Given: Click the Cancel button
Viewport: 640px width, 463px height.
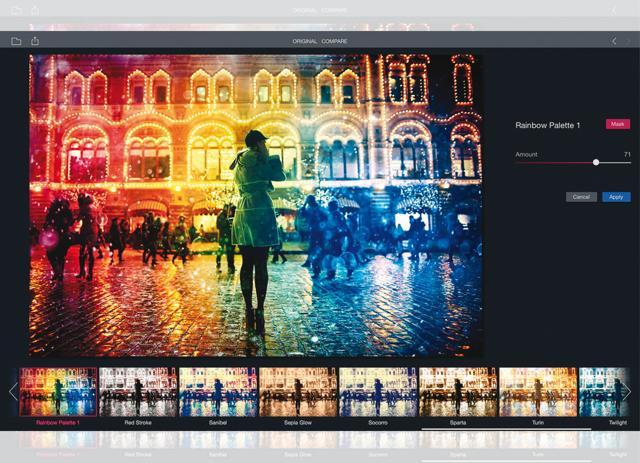Looking at the screenshot, I should tap(581, 197).
